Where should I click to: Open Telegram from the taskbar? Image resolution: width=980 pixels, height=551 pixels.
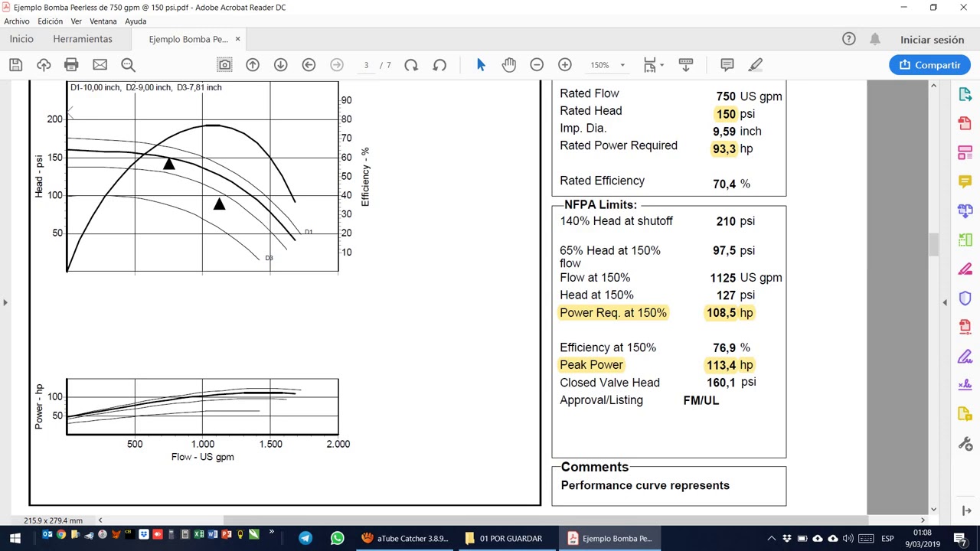[305, 538]
